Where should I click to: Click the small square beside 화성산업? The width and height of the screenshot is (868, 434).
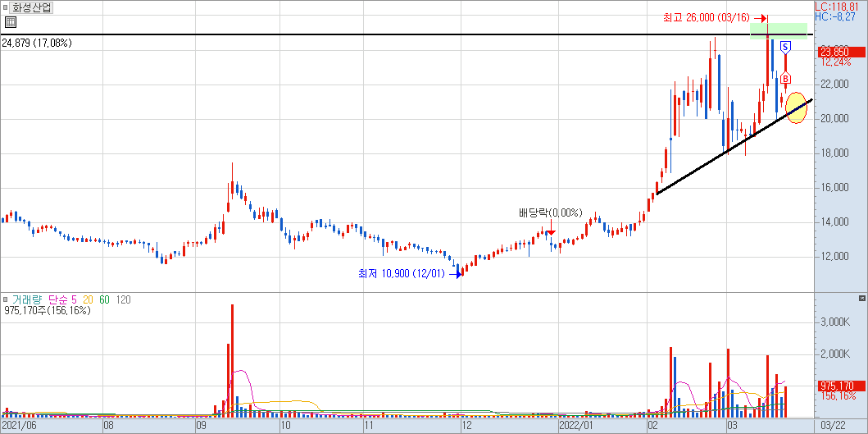[5, 7]
